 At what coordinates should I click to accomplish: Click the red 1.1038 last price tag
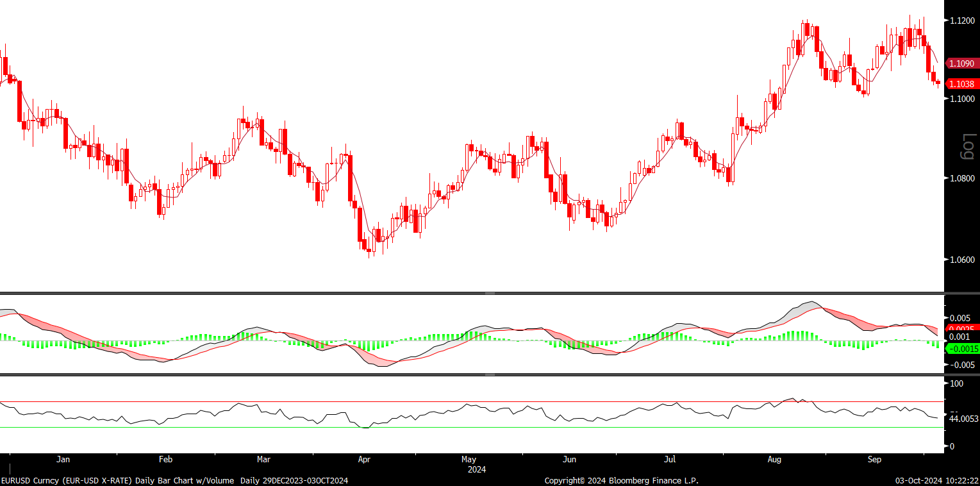coord(961,84)
